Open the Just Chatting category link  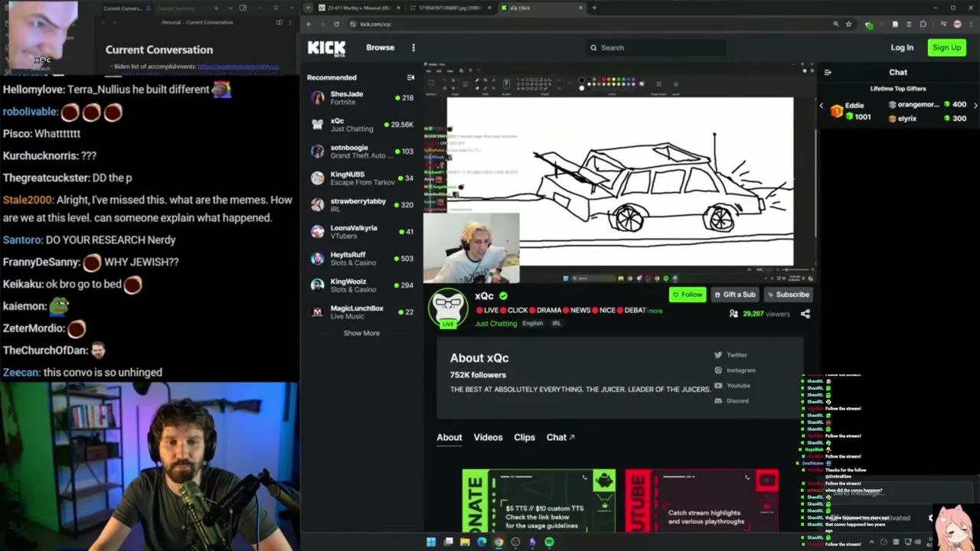click(496, 324)
